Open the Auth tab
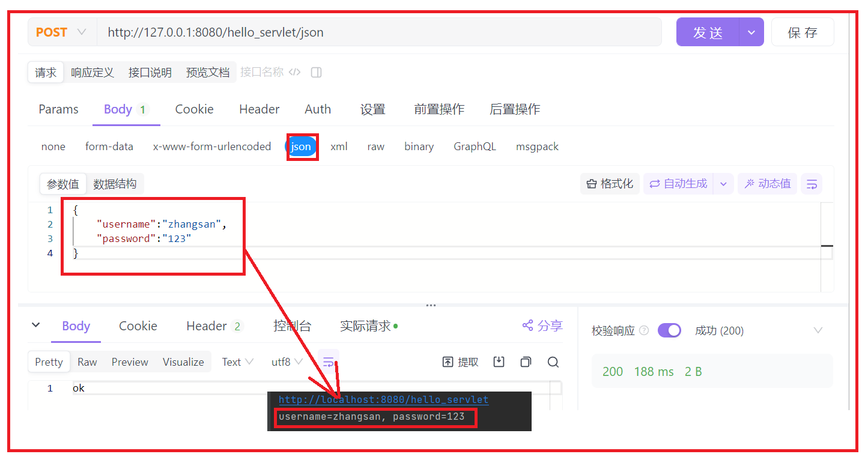The width and height of the screenshot is (868, 460). (318, 109)
